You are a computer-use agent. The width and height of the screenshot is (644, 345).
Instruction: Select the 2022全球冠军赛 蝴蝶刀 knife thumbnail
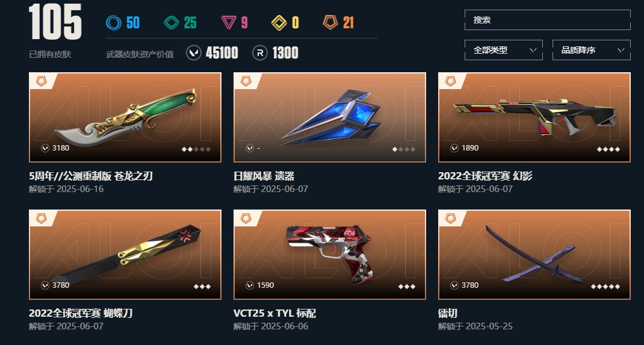pyautogui.click(x=125, y=255)
